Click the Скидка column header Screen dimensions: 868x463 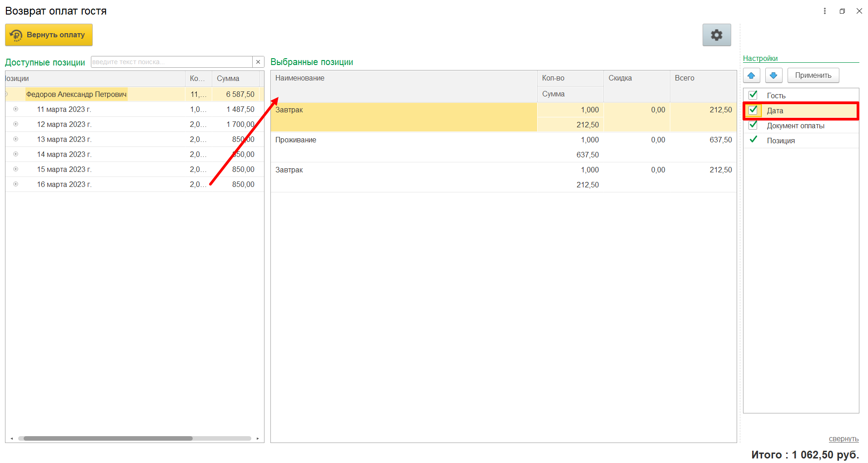pyautogui.click(x=637, y=86)
